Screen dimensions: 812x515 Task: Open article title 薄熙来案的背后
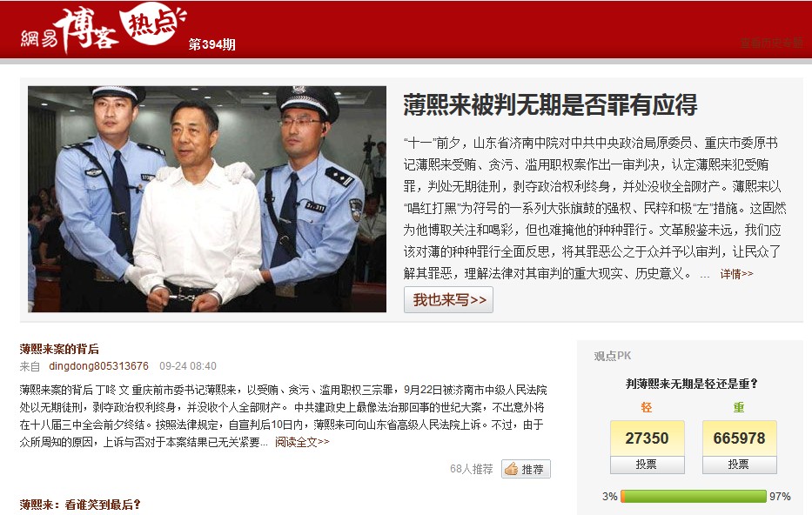click(x=59, y=349)
